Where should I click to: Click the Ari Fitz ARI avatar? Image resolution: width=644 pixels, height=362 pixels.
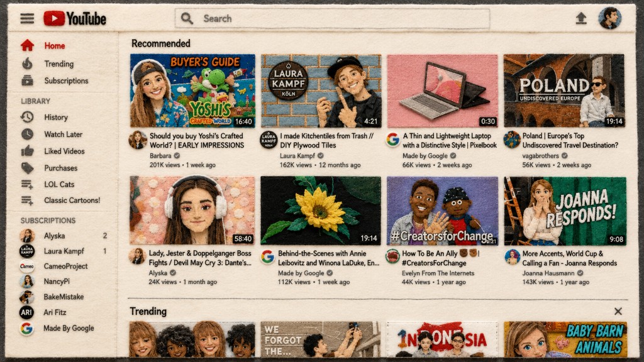(26, 312)
